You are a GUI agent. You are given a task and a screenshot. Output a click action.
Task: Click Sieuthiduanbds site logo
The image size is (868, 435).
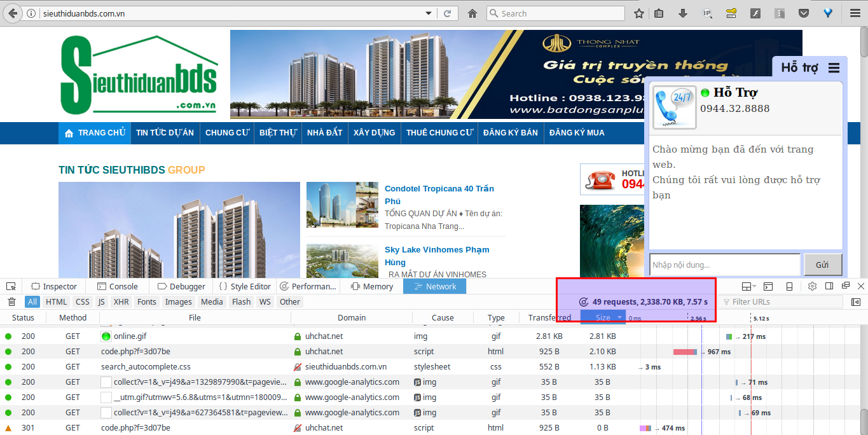pyautogui.click(x=139, y=74)
